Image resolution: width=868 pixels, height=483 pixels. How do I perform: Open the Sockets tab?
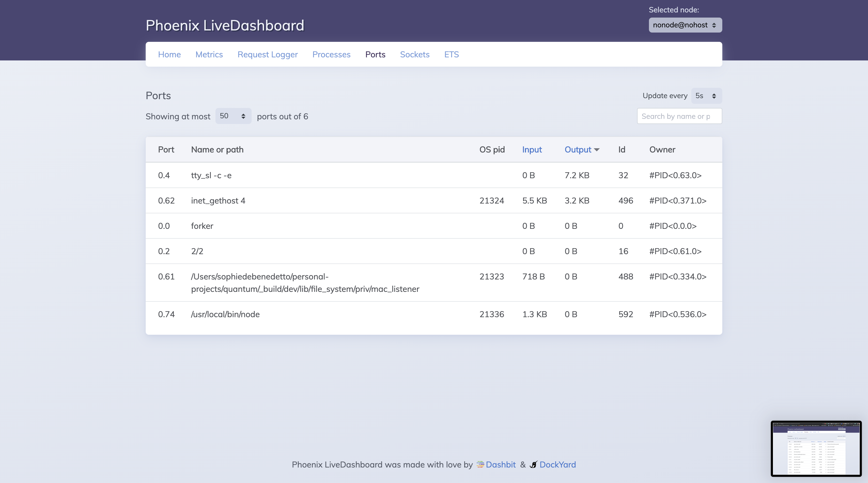414,54
